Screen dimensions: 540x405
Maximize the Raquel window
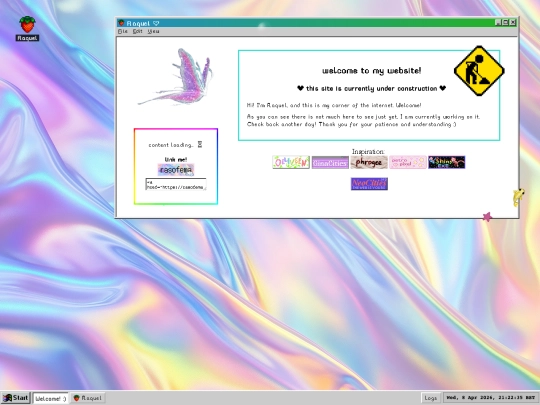[x=505, y=22]
